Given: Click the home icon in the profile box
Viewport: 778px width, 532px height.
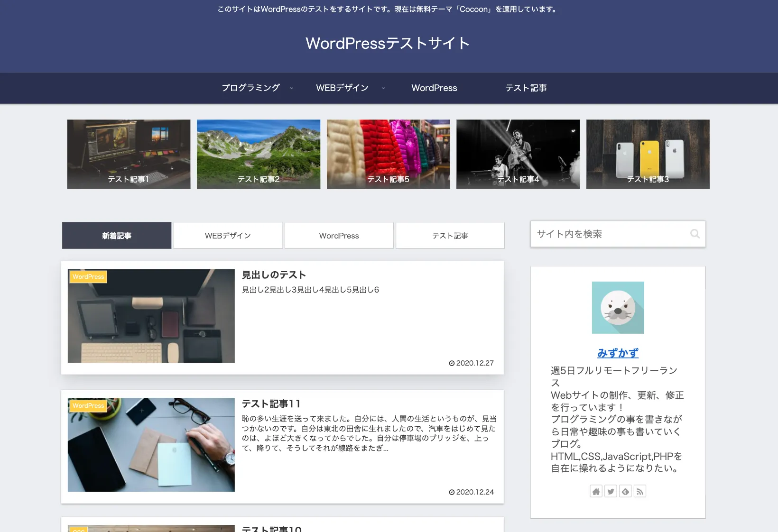Looking at the screenshot, I should [596, 491].
